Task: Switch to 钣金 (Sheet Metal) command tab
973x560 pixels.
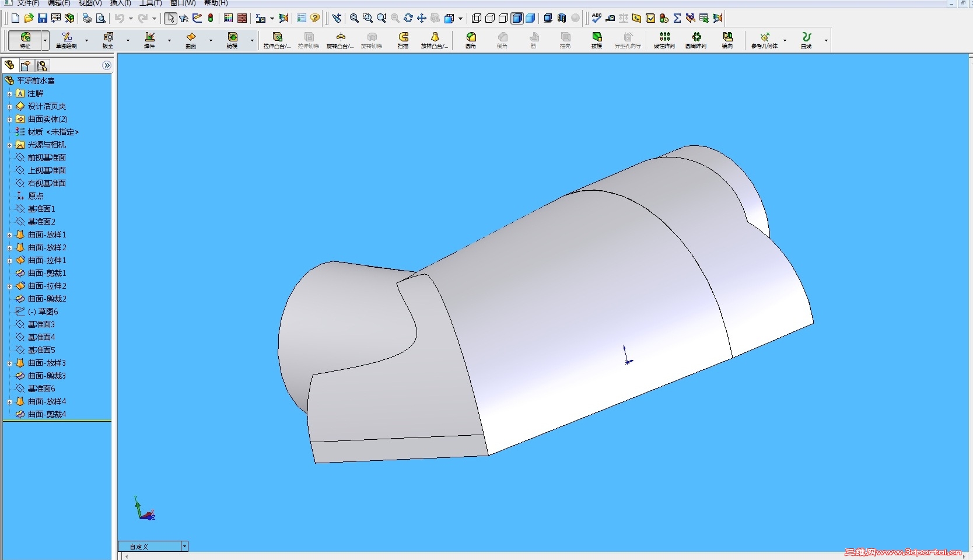Action: (x=108, y=40)
